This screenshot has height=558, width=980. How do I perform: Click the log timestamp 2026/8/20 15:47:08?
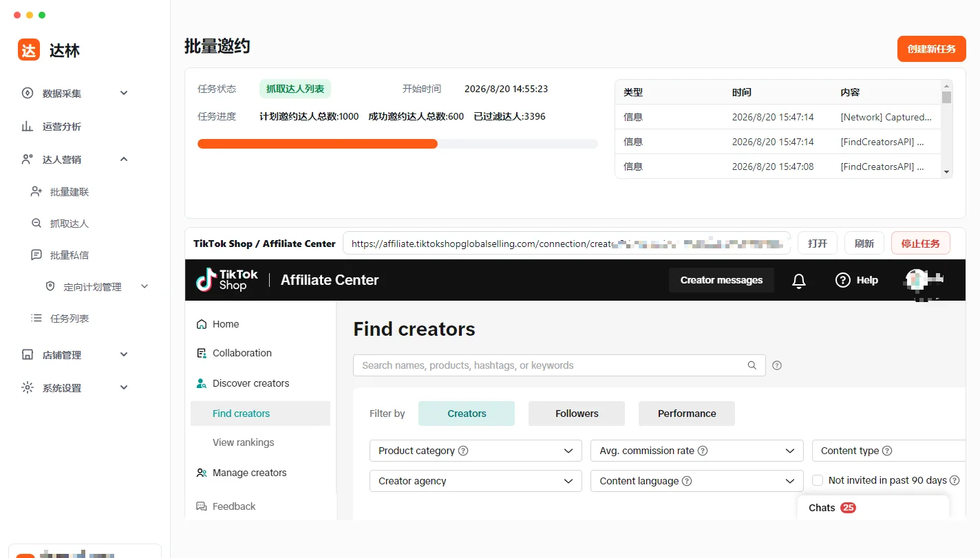tap(773, 167)
